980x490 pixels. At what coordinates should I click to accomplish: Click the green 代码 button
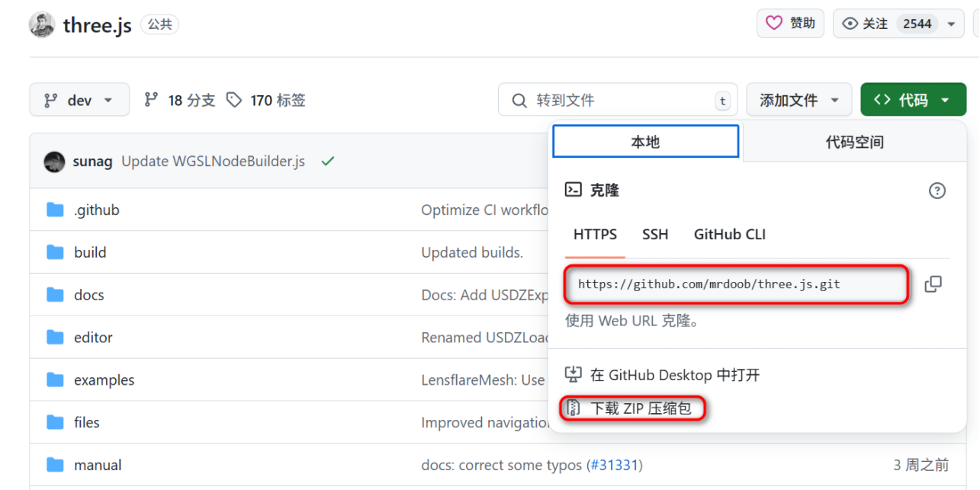[x=913, y=100]
